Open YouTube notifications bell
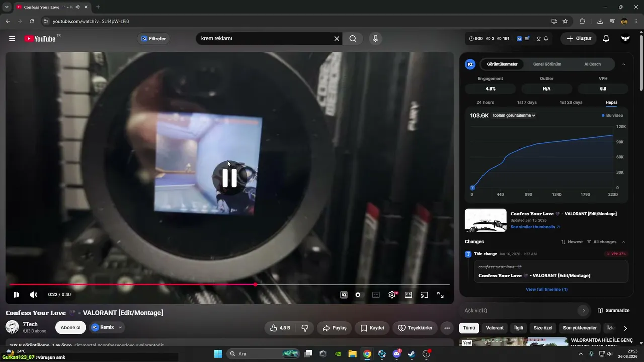This screenshot has height=362, width=644. click(x=606, y=39)
